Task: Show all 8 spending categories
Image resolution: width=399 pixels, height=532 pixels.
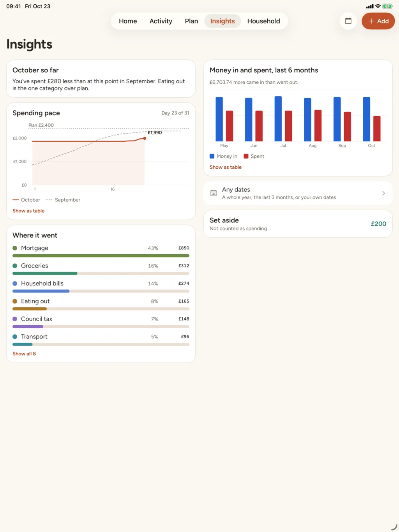Action: tap(24, 354)
